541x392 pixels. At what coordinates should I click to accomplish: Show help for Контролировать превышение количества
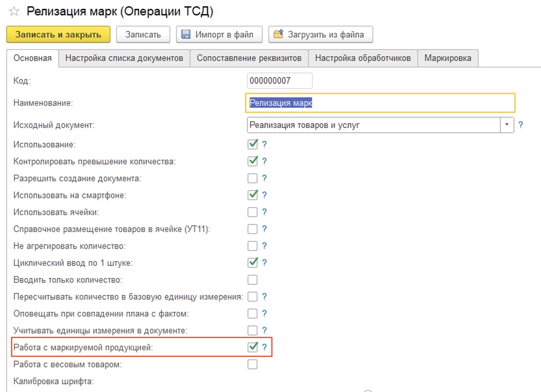click(x=264, y=161)
